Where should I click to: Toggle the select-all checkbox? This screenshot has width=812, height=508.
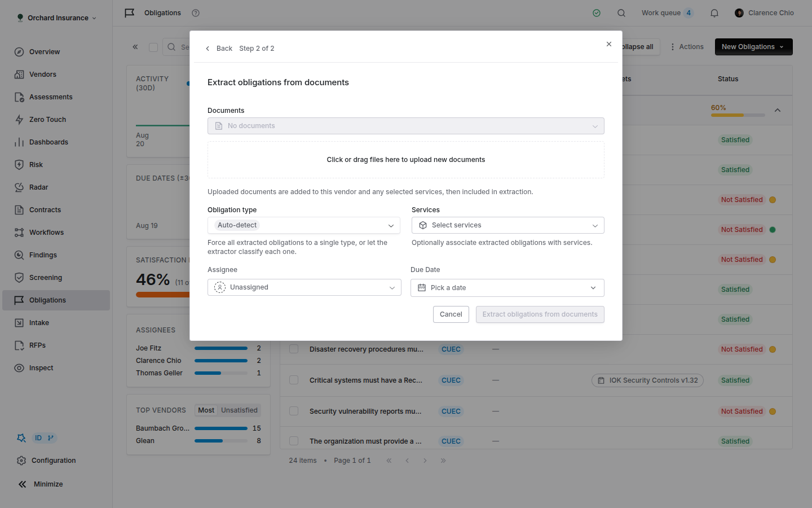point(153,47)
